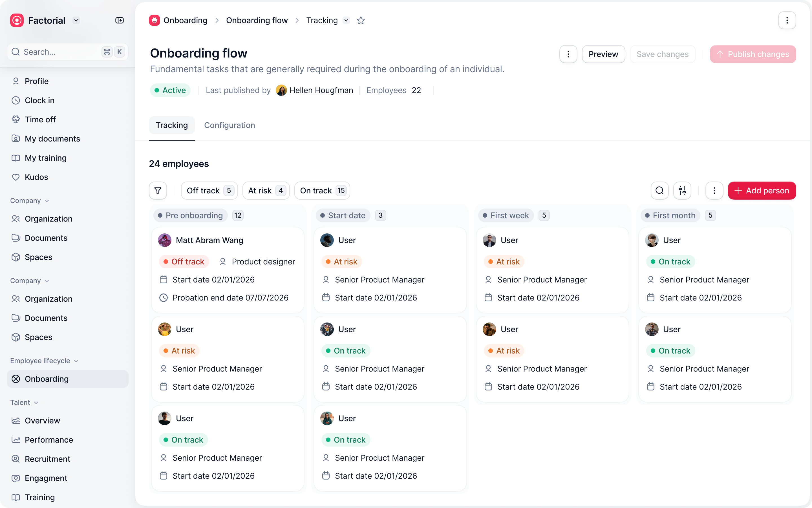This screenshot has width=812, height=508.
Task: Open Recruitment in the sidebar
Action: (x=47, y=459)
